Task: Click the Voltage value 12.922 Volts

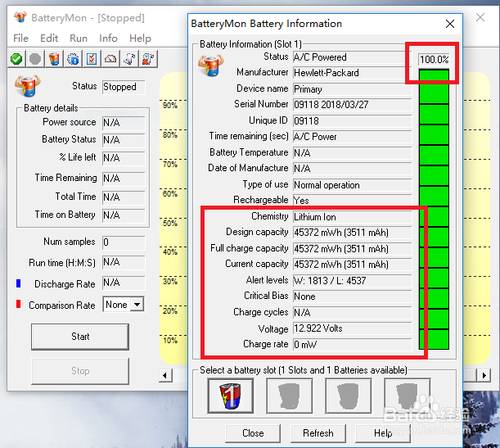Action: click(x=353, y=328)
